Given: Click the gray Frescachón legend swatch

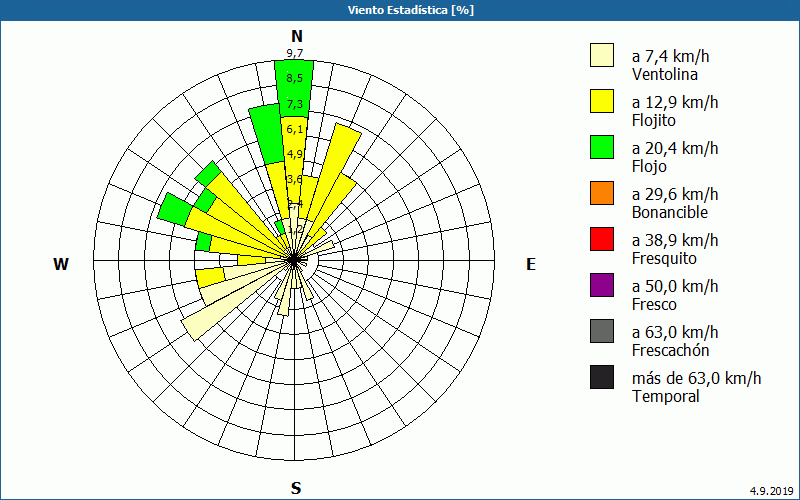Looking at the screenshot, I should 602,331.
